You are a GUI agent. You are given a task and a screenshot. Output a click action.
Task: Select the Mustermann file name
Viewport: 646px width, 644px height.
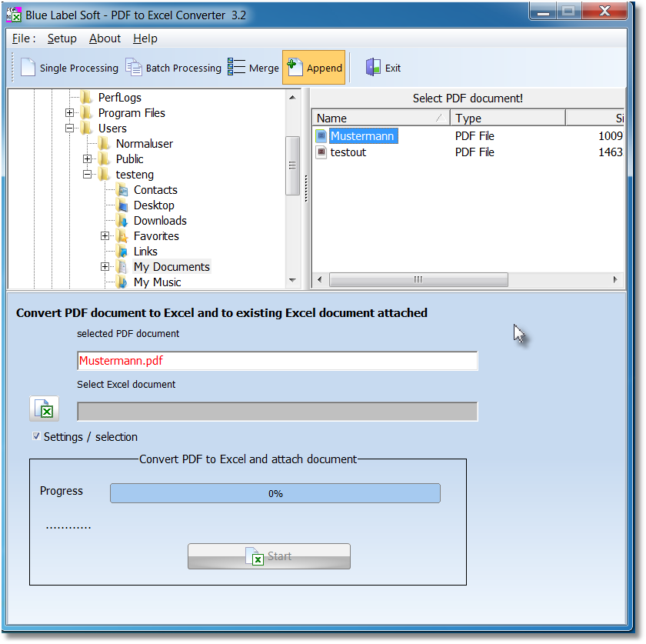click(x=362, y=136)
